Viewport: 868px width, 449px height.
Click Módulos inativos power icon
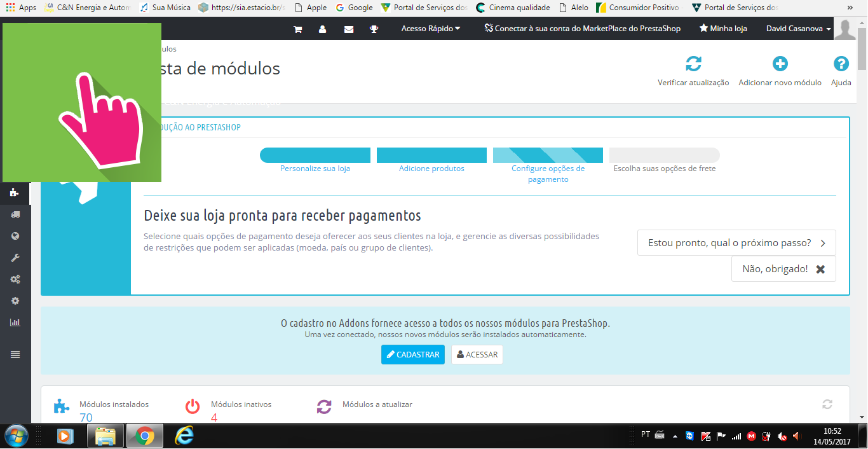coord(193,406)
